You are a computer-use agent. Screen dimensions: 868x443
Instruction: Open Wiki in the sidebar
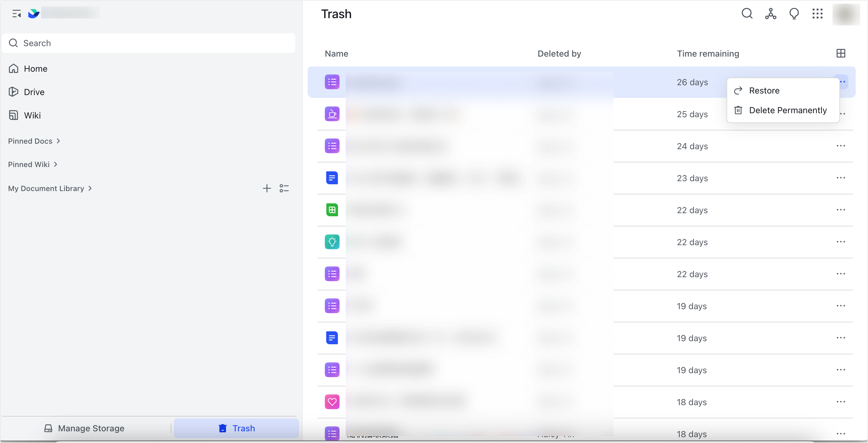click(x=32, y=115)
